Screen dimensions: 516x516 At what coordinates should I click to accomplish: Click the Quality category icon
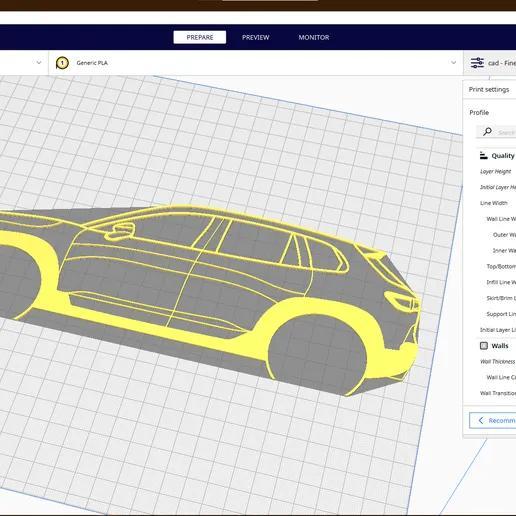tap(483, 155)
